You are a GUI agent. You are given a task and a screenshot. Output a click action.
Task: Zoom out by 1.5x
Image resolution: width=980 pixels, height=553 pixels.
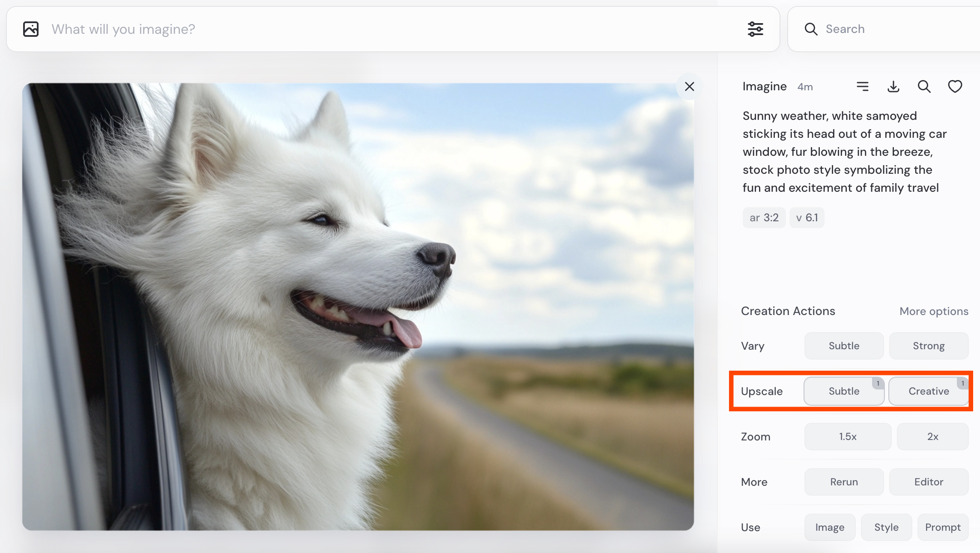pos(847,437)
